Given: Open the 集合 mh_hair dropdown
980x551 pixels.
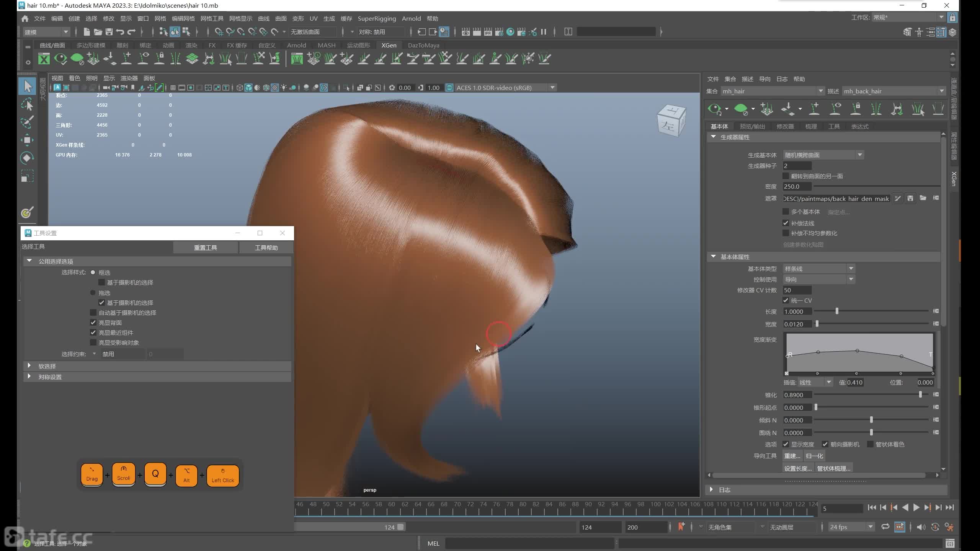Looking at the screenshot, I should point(773,91).
